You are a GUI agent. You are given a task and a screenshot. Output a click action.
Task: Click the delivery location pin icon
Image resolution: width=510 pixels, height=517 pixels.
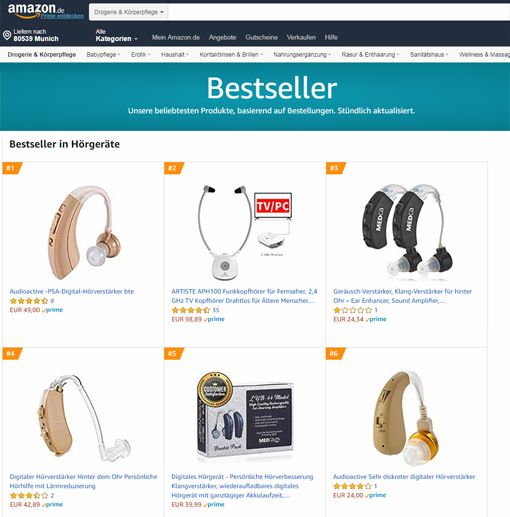(7, 35)
